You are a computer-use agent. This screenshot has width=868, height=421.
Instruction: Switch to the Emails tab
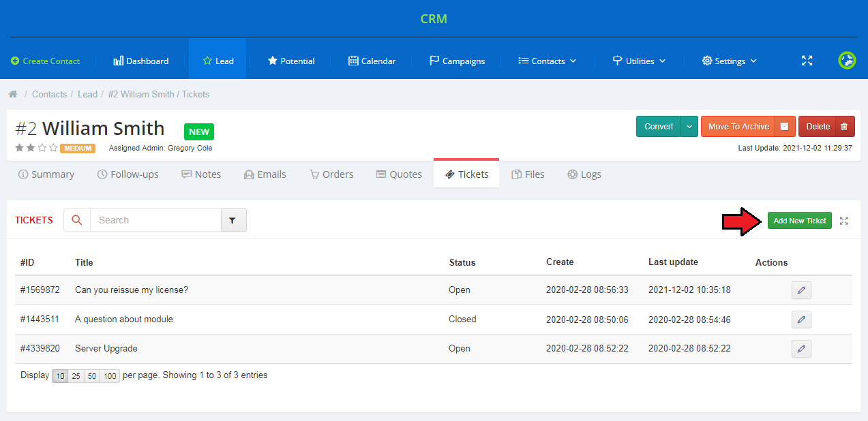coord(265,174)
